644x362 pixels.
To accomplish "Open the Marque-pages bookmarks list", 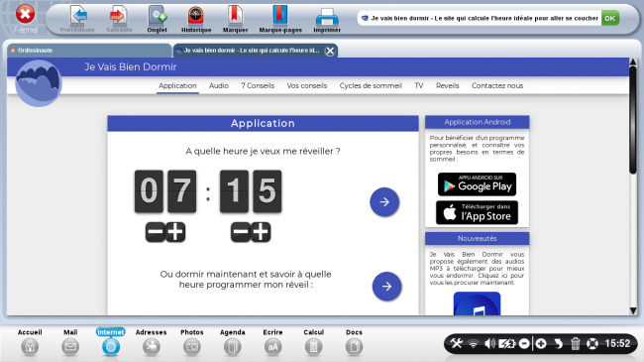I will (280, 19).
